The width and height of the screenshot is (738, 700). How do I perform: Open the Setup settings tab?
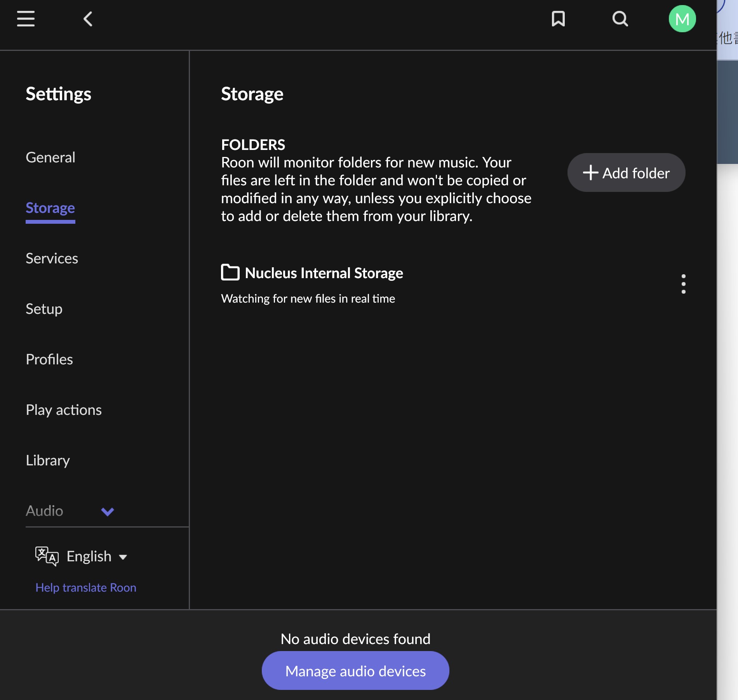(44, 309)
